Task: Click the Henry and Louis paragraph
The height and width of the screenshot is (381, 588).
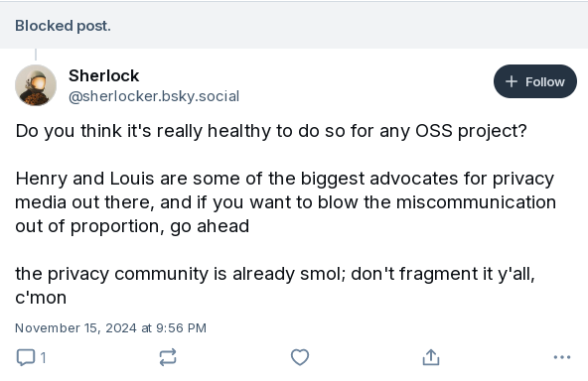Action: coord(285,202)
